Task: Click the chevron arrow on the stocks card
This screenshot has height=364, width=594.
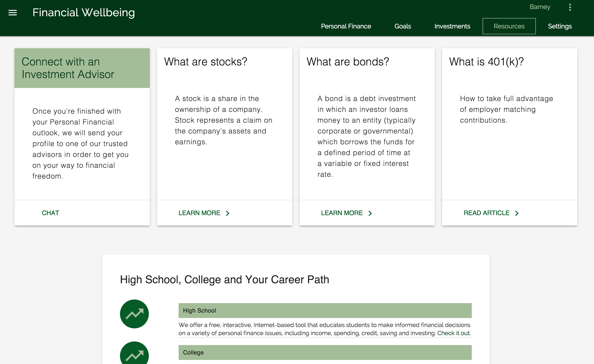Action: click(228, 213)
